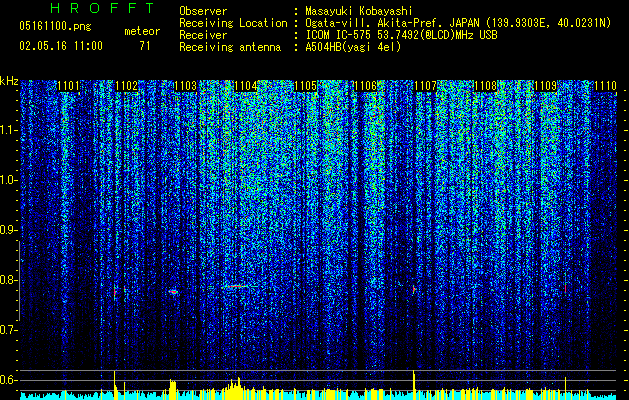The image size is (629, 400).
Task: Click the Observer label
Action: [203, 11]
